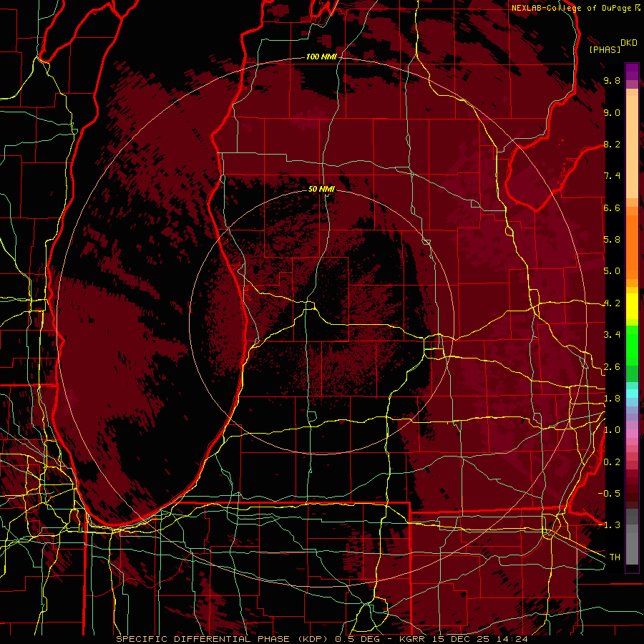Pick the pale peach band on the color bar

(632, 148)
